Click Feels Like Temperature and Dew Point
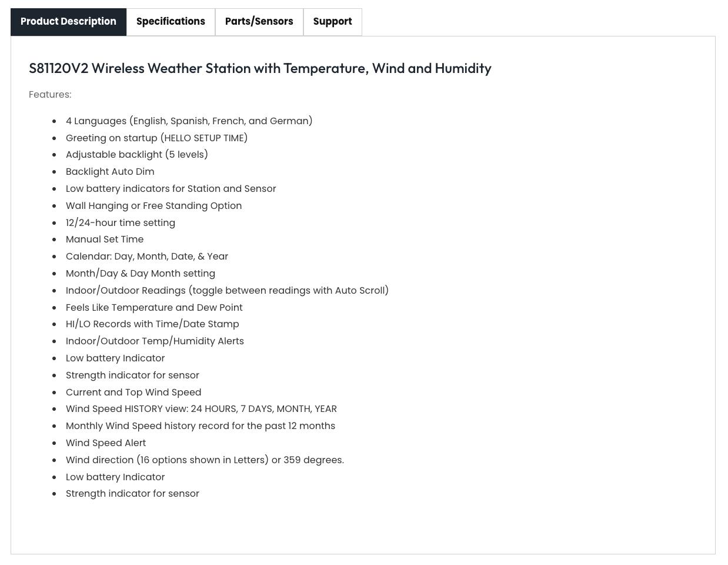728x565 pixels. (x=154, y=307)
